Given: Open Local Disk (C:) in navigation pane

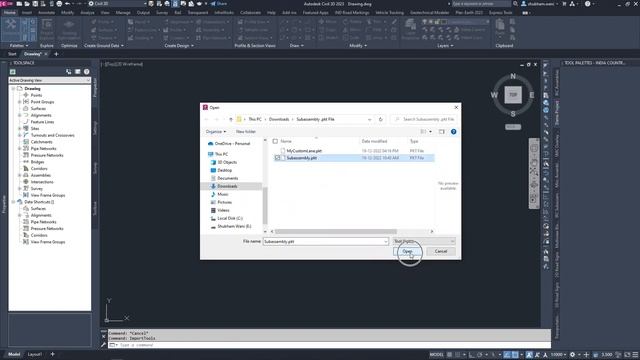Looking at the screenshot, I should 227,218.
